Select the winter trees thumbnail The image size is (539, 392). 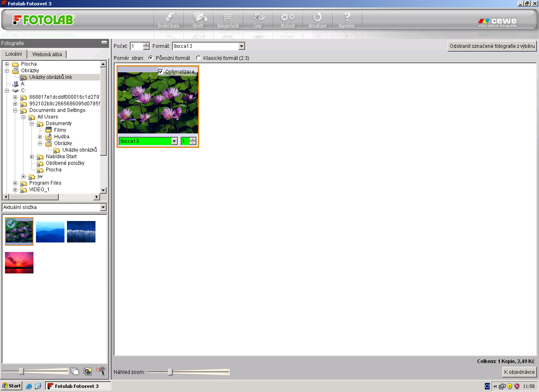81,232
